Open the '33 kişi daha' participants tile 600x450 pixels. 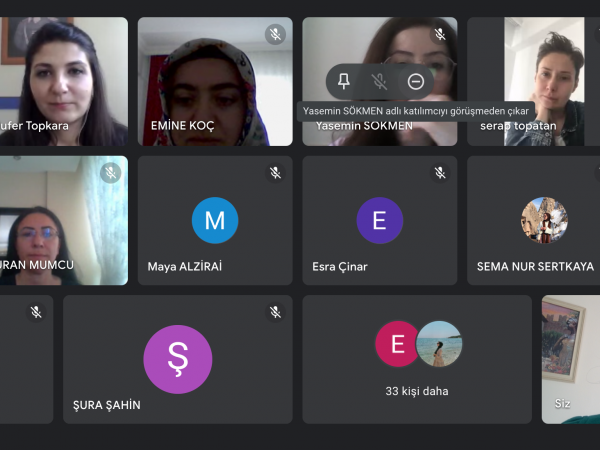coord(417,359)
